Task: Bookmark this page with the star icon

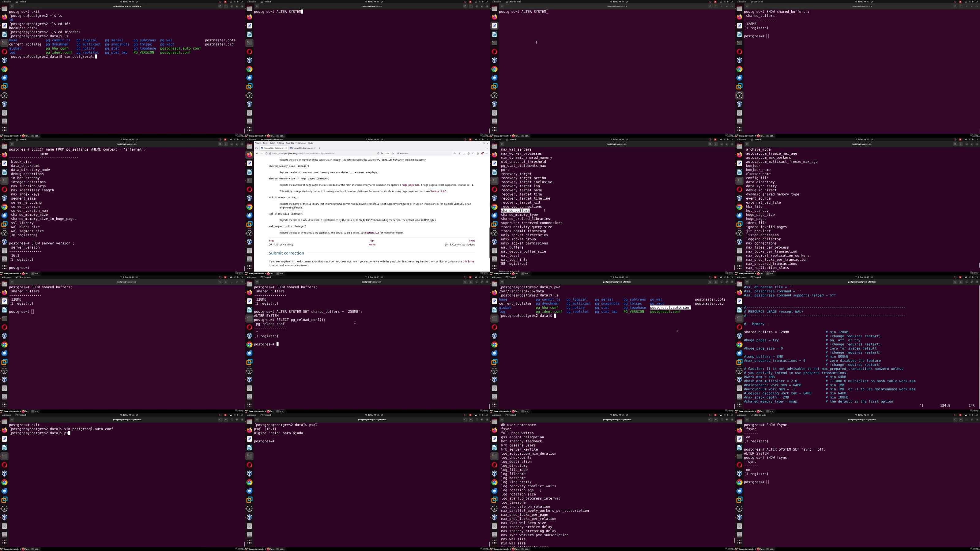Action: (x=393, y=154)
